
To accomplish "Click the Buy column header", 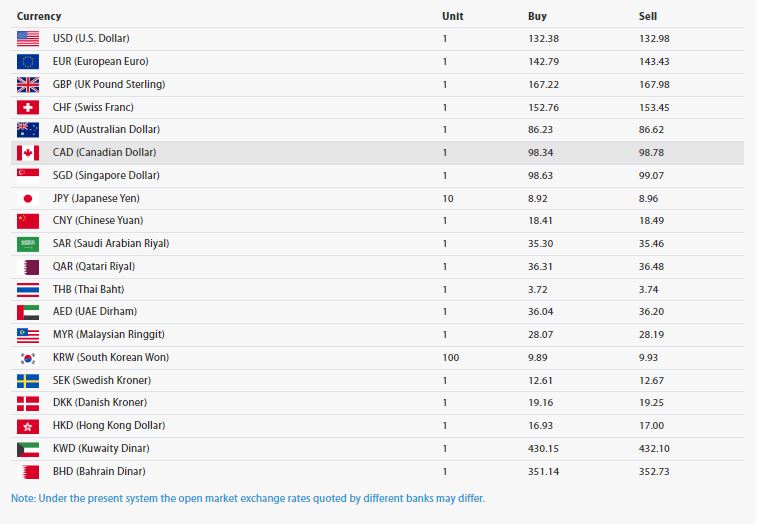I will click(537, 16).
